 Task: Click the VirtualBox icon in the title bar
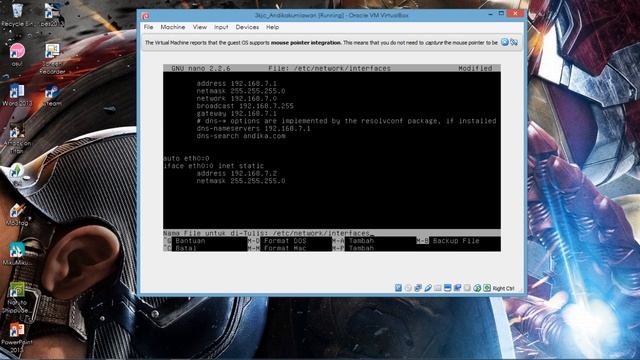click(146, 16)
